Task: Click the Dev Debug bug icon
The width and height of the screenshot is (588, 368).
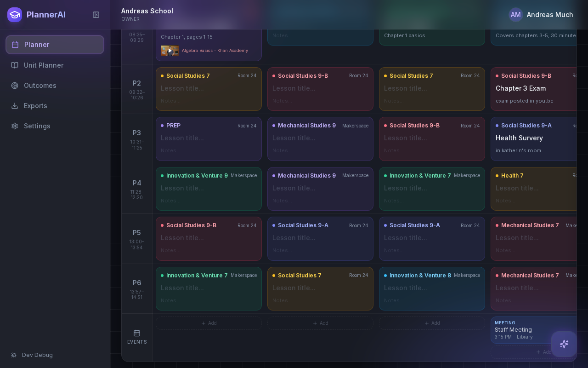Action: [14, 355]
